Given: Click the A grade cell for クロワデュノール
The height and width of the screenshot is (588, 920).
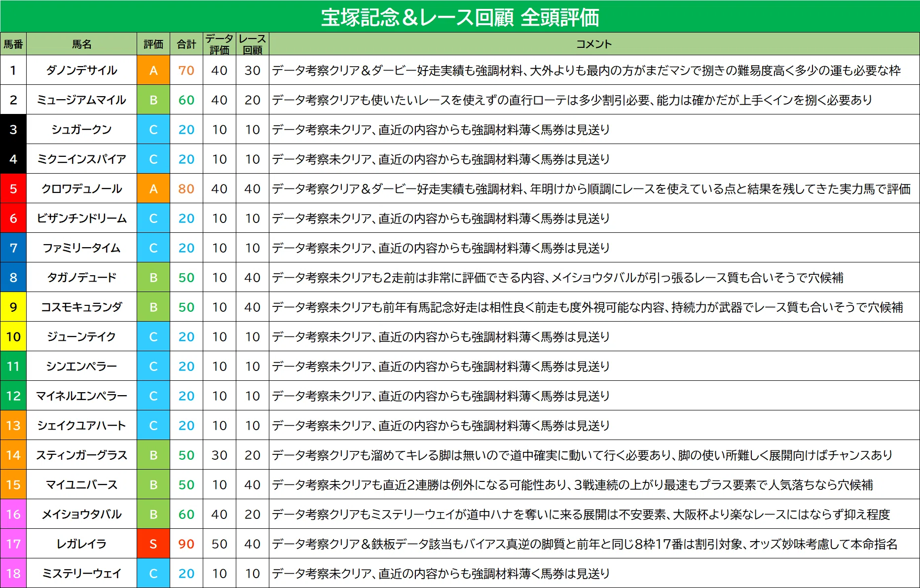Looking at the screenshot, I should (x=153, y=188).
